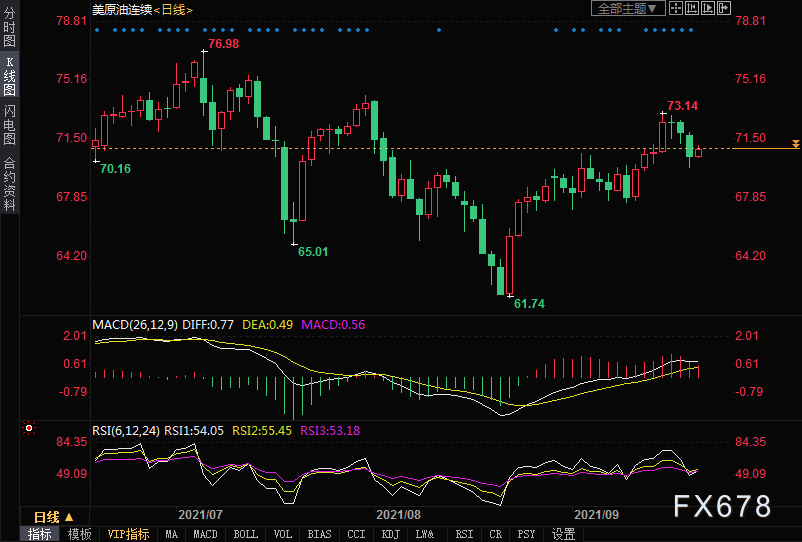This screenshot has height=542, width=802.
Task: Click the chart shift-left axis icon
Action: pos(692,8)
